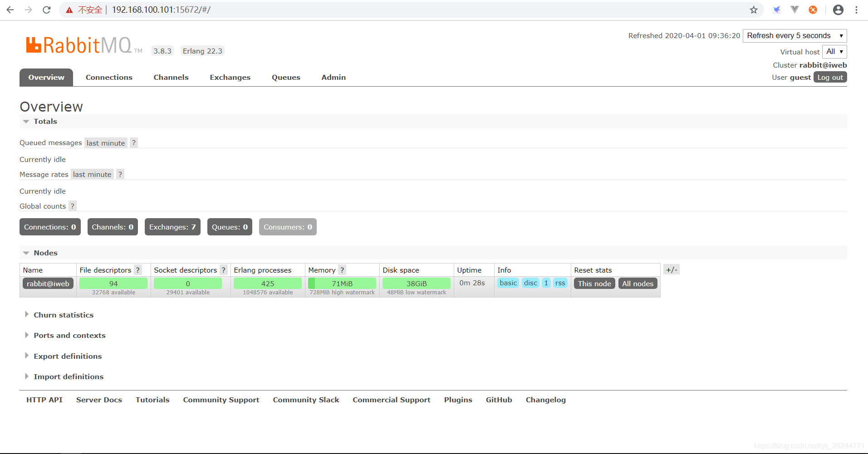Screen dimensions: 868x454
Task: Open help for Memory column
Action: [342, 270]
